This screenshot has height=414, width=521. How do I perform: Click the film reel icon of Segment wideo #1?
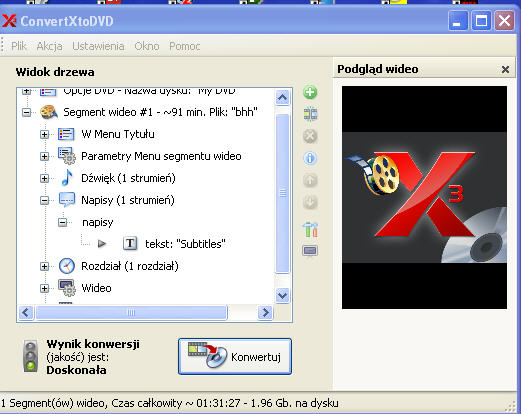tap(49, 112)
